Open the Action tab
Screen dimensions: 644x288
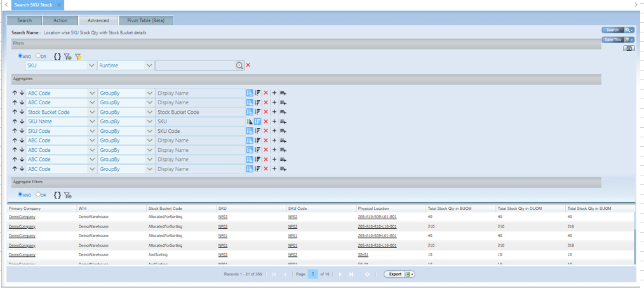60,20
